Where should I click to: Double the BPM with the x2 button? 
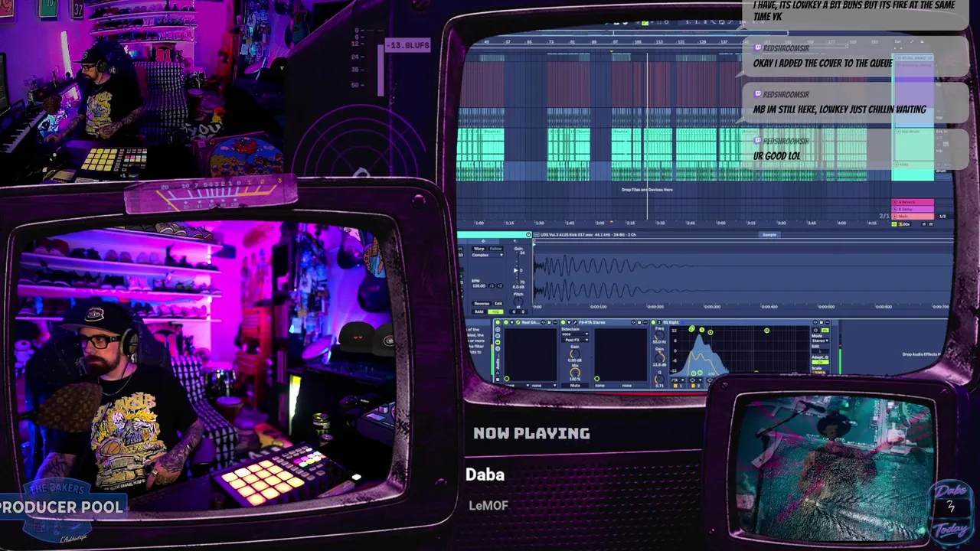coord(499,285)
